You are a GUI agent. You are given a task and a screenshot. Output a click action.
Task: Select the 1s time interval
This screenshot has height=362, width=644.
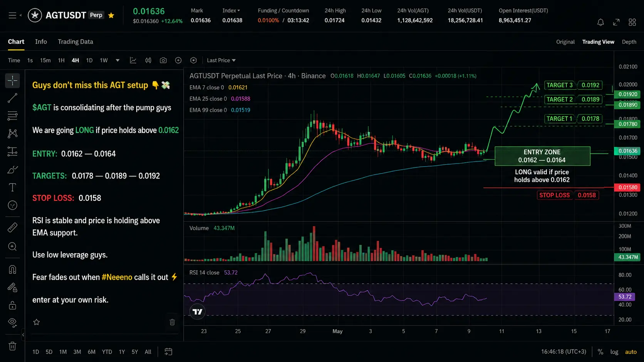(30, 60)
